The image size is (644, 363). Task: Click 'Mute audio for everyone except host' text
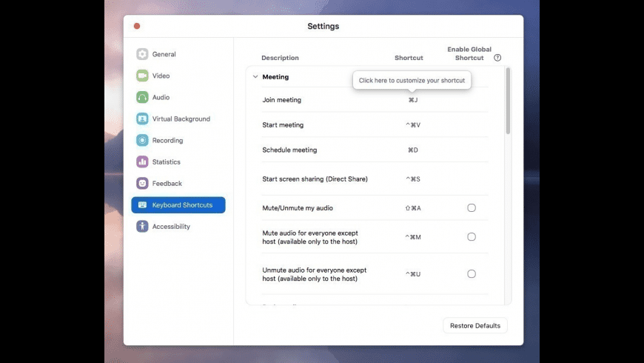click(310, 237)
